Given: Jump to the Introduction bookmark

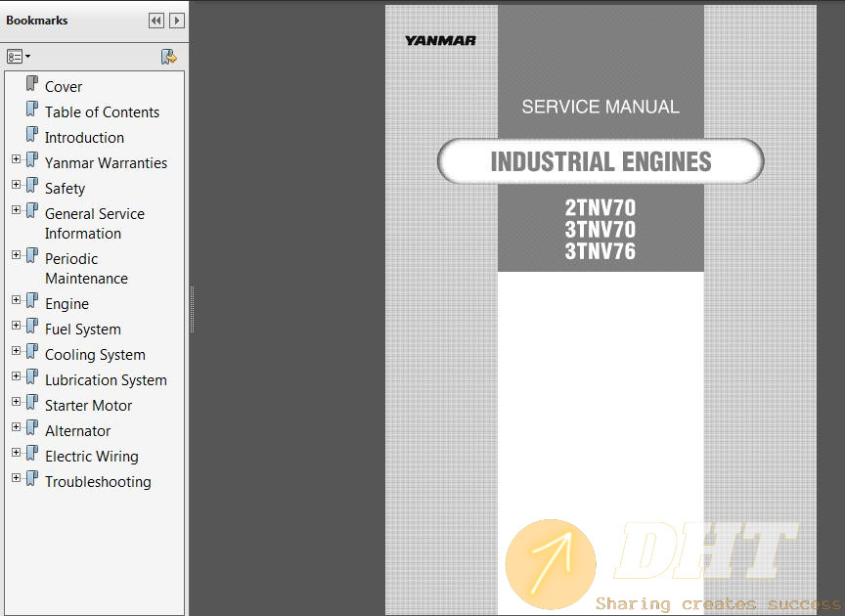Looking at the screenshot, I should [85, 138].
